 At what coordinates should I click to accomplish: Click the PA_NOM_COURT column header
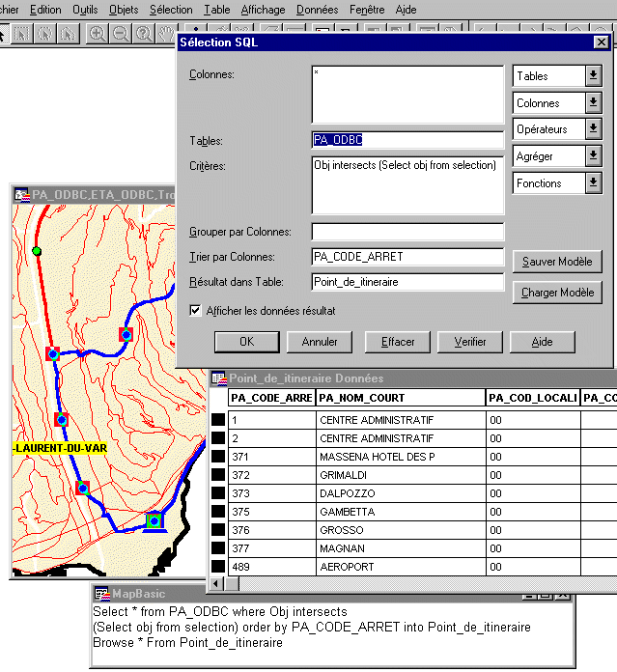(401, 398)
